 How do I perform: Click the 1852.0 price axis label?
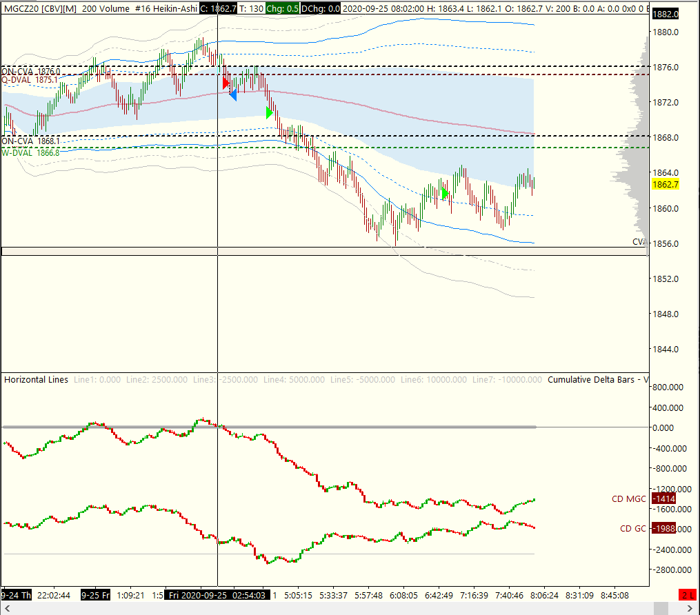(666, 279)
